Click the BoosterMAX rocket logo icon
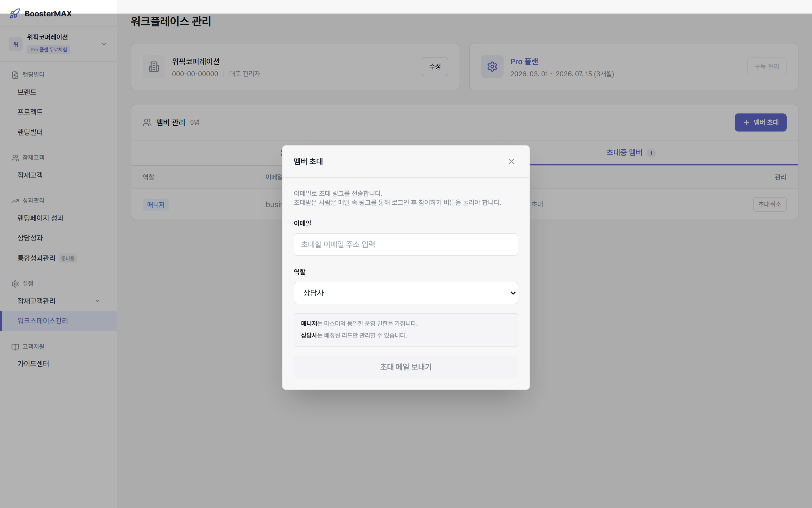 click(15, 14)
